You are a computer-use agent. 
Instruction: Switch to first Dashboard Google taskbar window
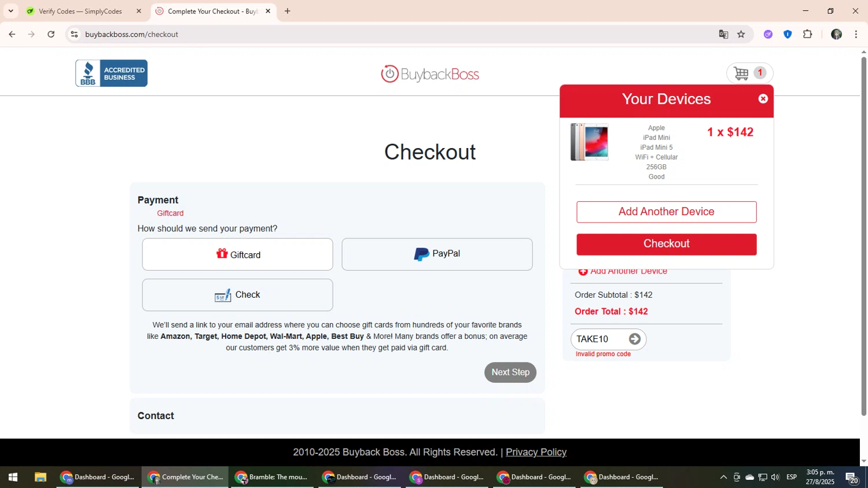pos(98,477)
